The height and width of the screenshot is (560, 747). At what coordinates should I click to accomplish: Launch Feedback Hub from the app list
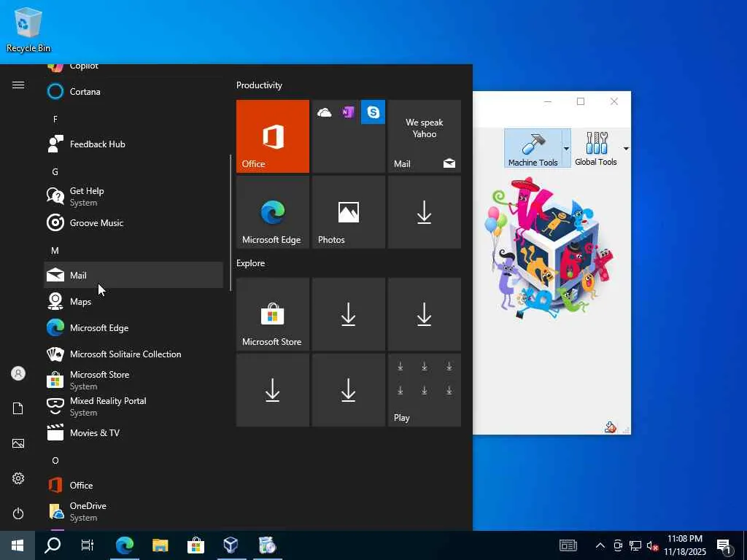[133, 144]
